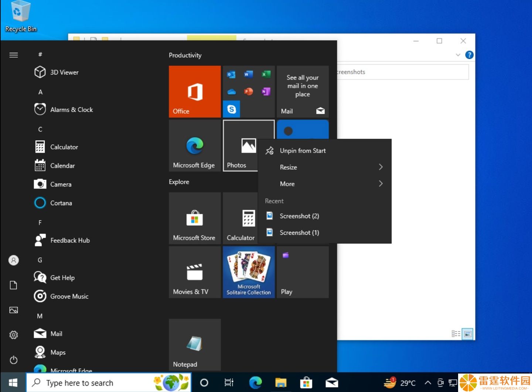Switch Explorer to details view
The height and width of the screenshot is (392, 532).
click(456, 334)
